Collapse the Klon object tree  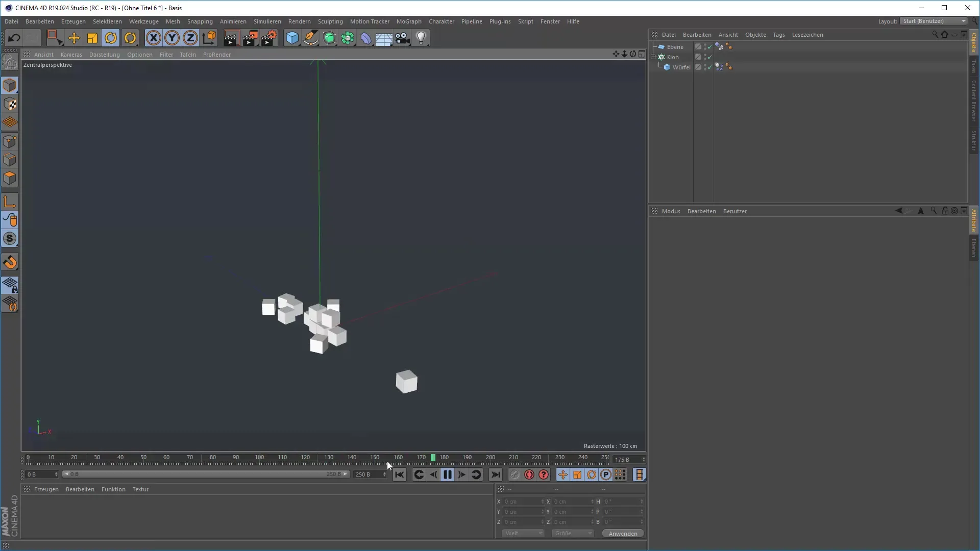click(x=653, y=57)
